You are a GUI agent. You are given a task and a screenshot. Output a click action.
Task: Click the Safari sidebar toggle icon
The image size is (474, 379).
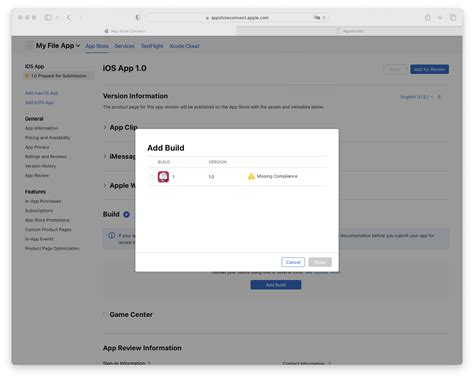point(48,17)
